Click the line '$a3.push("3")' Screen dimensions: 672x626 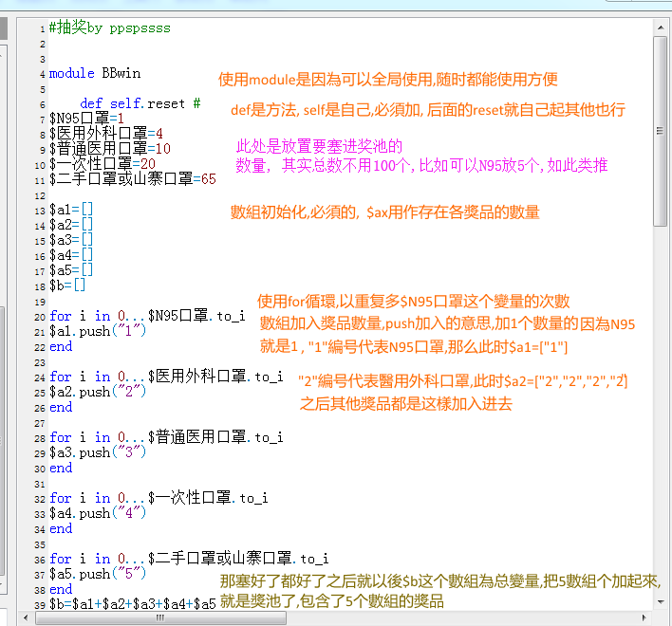pos(97,452)
